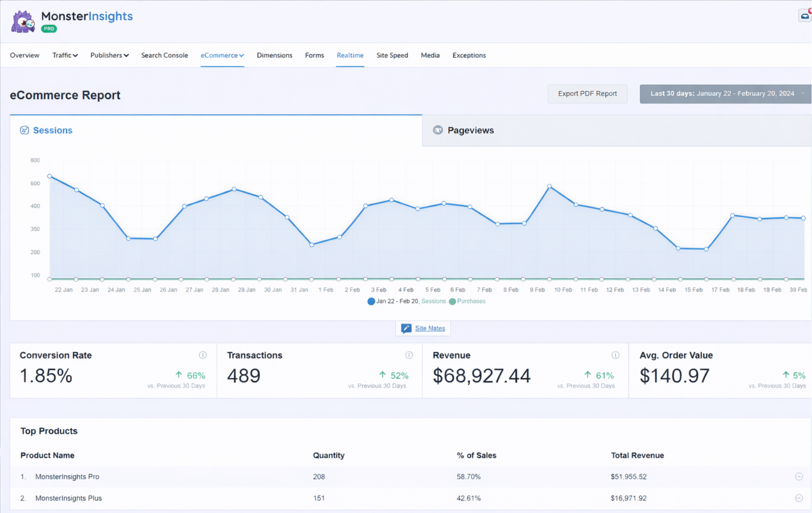Expand MonsterInsights Pro product row

click(799, 477)
